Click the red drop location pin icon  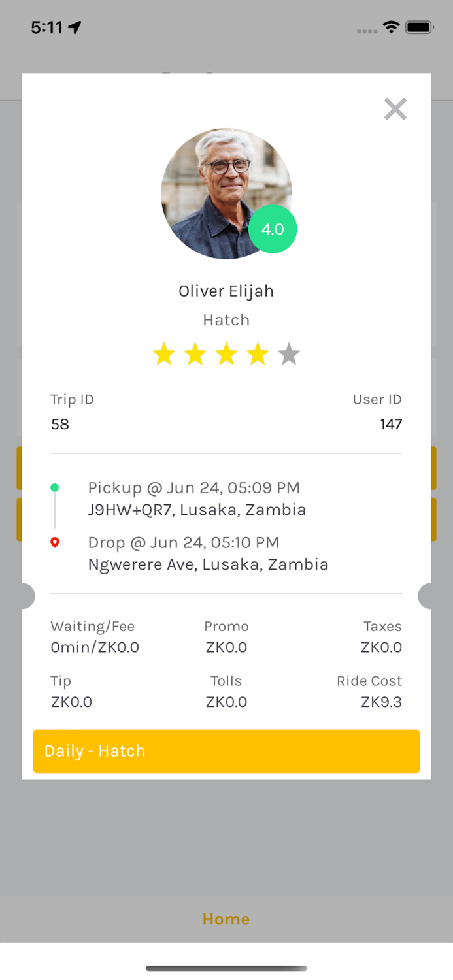click(x=55, y=542)
